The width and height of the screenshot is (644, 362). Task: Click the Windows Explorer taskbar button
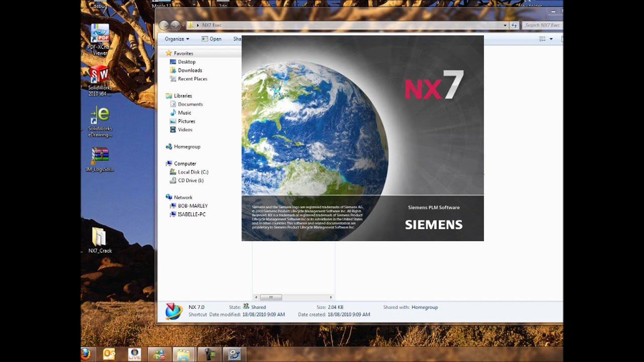tap(183, 354)
